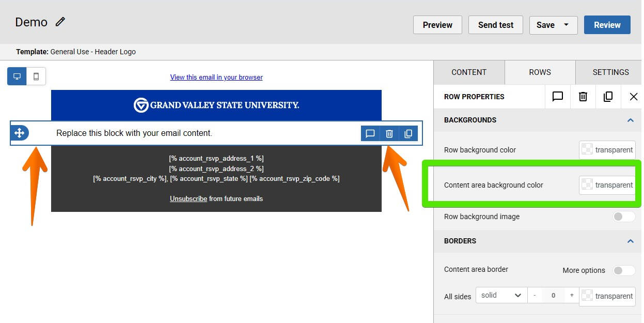Click the comment icon on selected row
Viewport: 644px width, 323px height.
pos(370,134)
